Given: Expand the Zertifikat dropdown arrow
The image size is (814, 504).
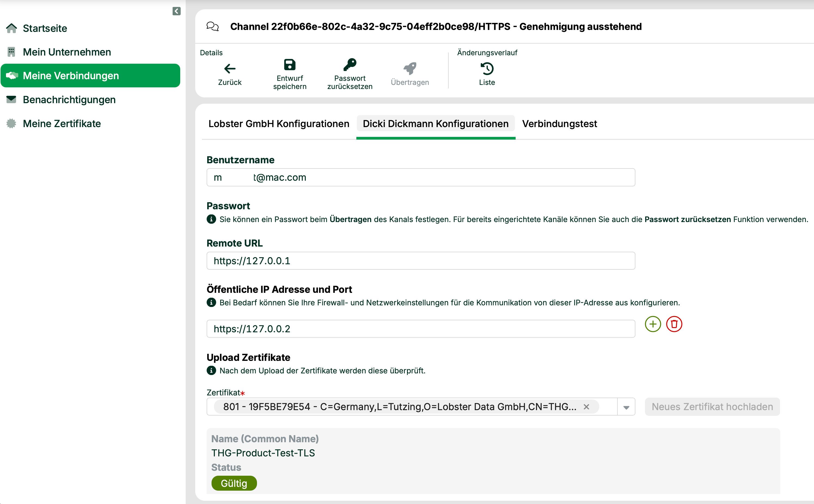Looking at the screenshot, I should coord(626,407).
